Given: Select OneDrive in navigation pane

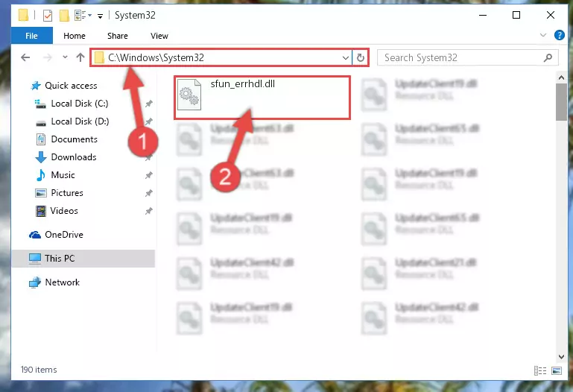Looking at the screenshot, I should tap(63, 235).
